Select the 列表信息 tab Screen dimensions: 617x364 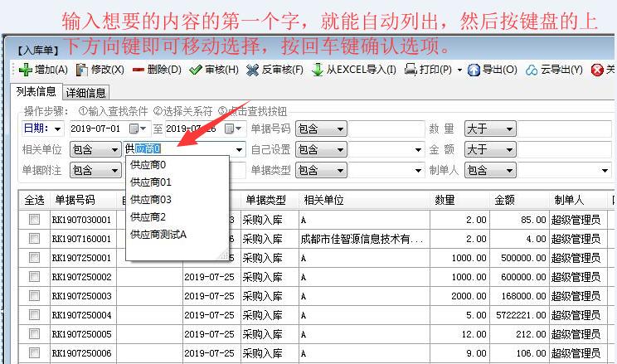tap(36, 92)
